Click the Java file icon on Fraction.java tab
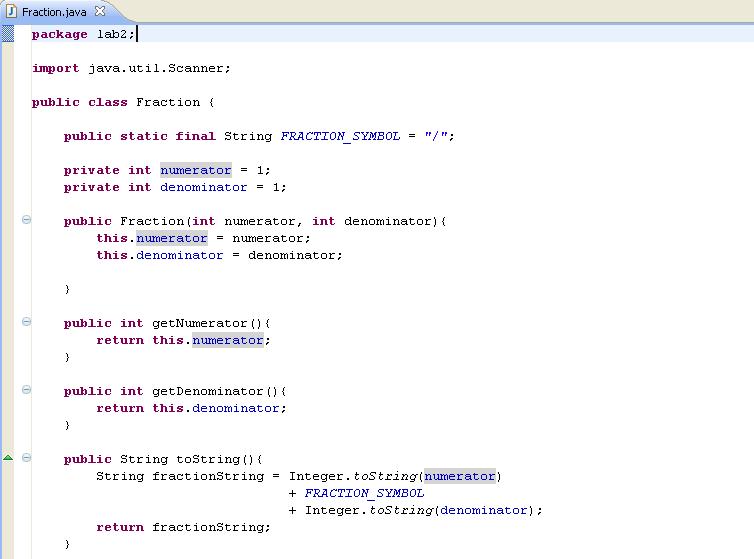 click(x=11, y=12)
